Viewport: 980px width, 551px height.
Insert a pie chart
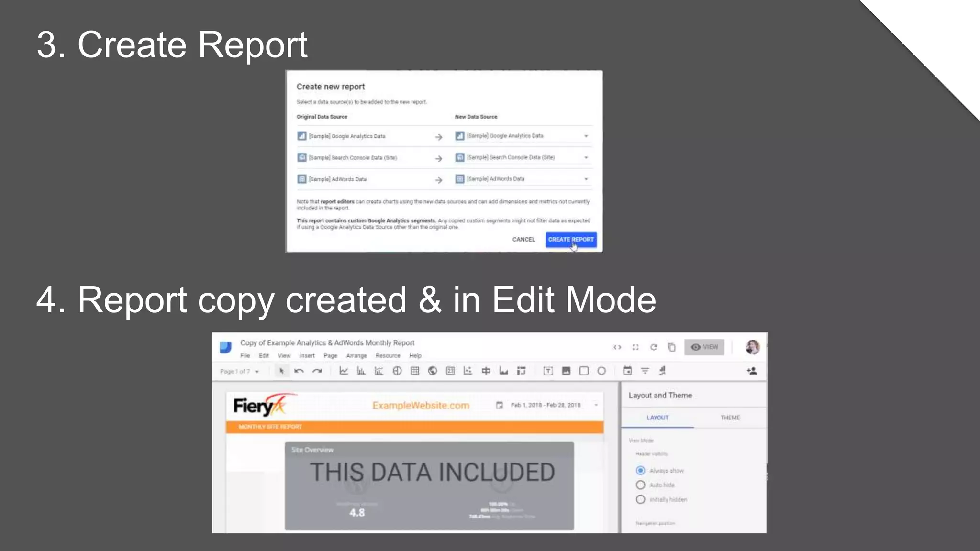[397, 371]
